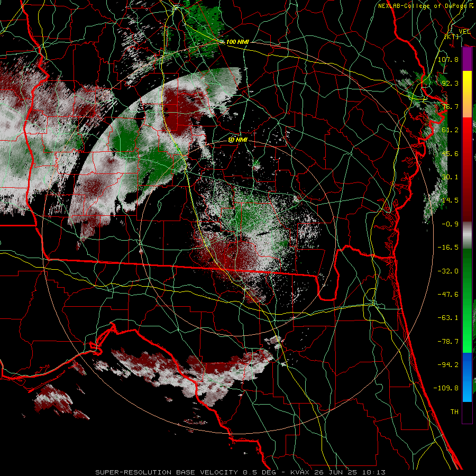Click the 30.1 velocity scale value
This screenshot has height=476, width=476.
450,177
